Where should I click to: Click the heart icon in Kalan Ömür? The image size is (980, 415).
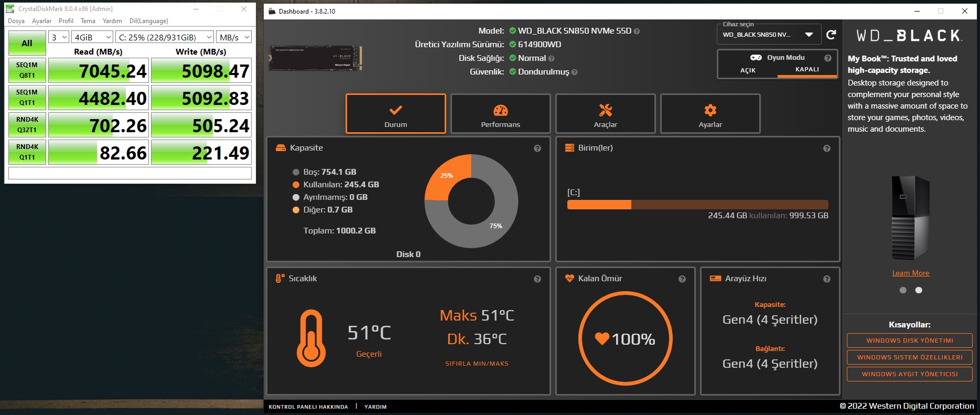coord(602,339)
